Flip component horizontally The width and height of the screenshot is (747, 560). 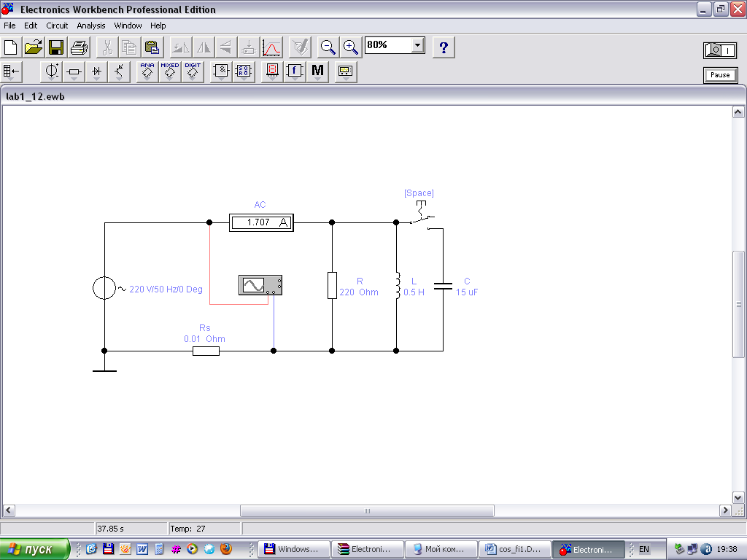coord(204,47)
